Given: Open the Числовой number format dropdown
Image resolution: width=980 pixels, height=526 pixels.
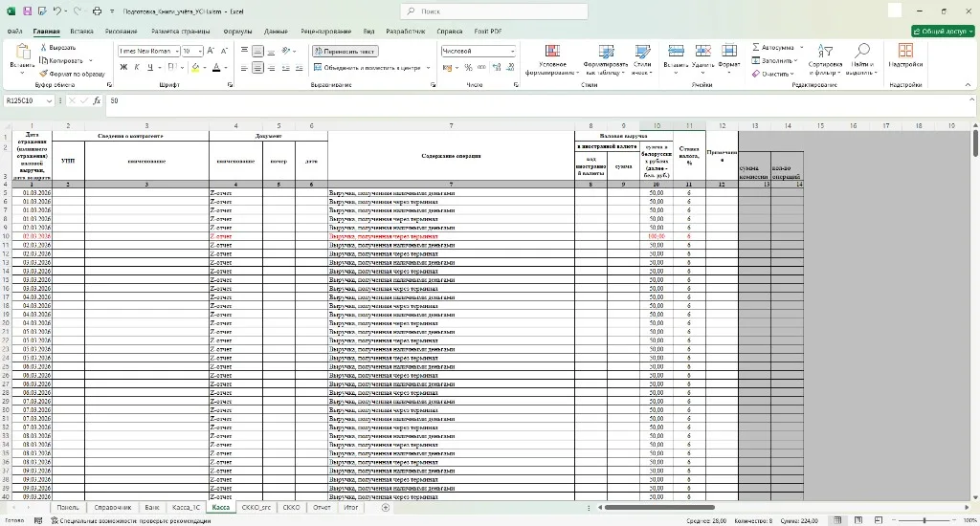Looking at the screenshot, I should 513,52.
